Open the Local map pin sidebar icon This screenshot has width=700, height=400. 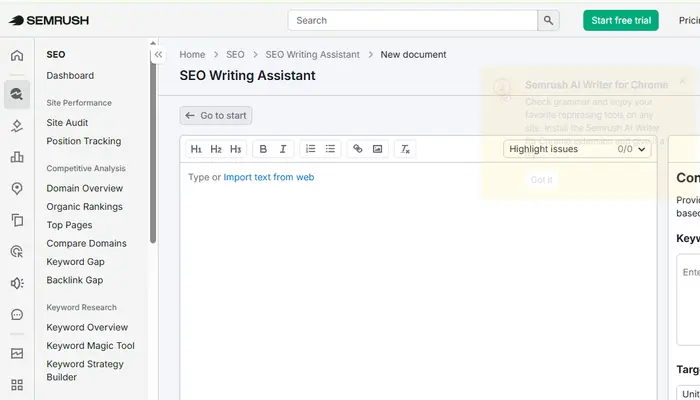[x=17, y=188]
